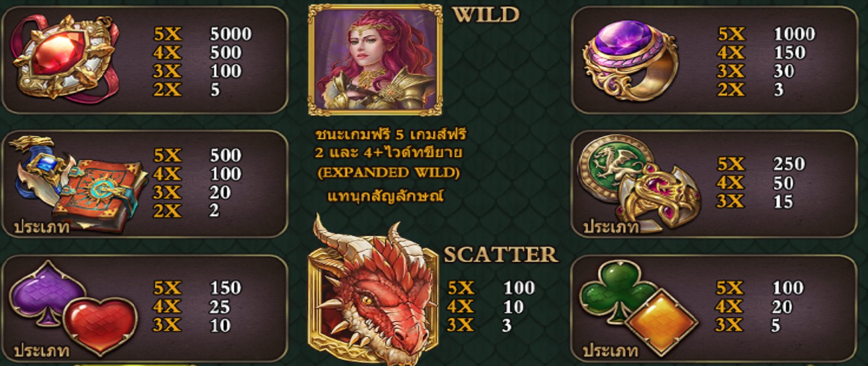Click the spellbook with blue gem symbol

click(79, 184)
